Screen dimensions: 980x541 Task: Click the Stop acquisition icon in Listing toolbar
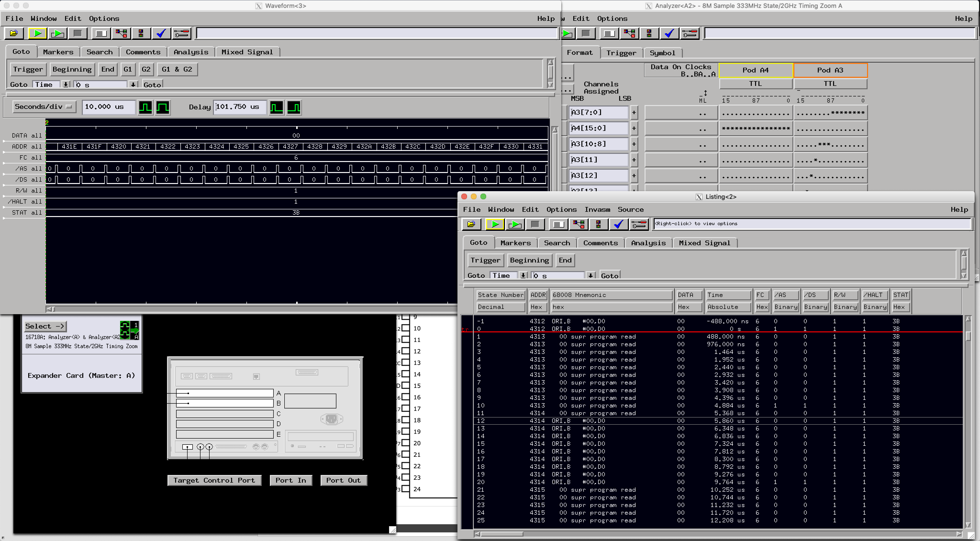click(x=535, y=224)
